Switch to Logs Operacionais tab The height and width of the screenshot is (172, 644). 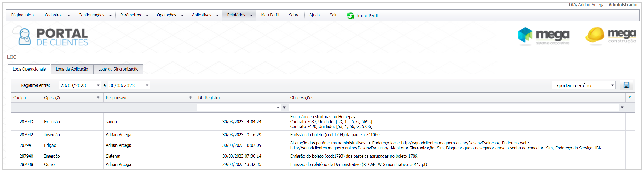coord(29,69)
